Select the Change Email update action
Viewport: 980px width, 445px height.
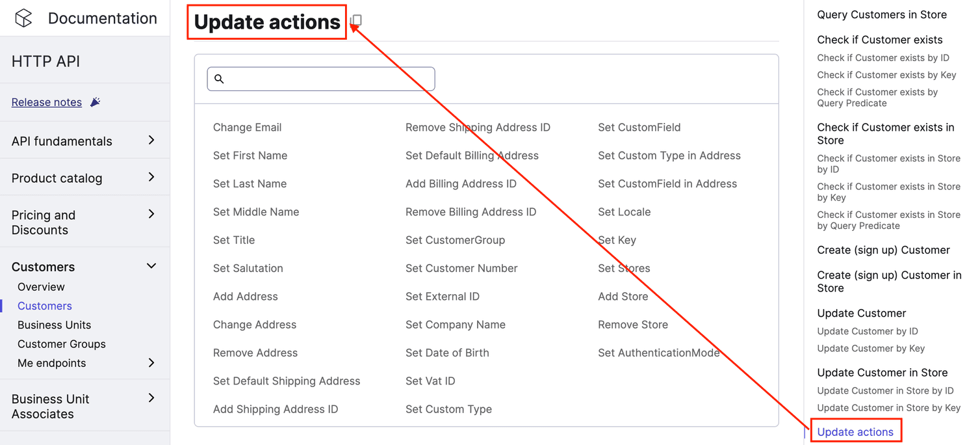pyautogui.click(x=247, y=127)
